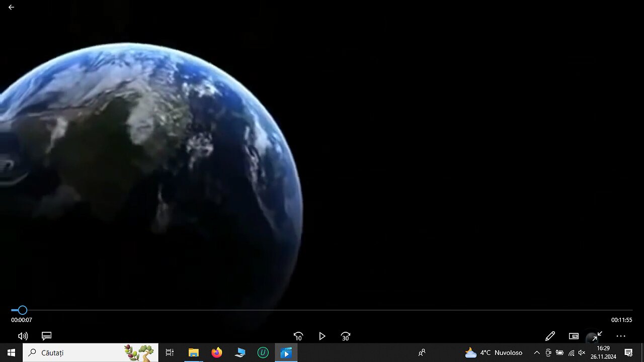Switch to mini view
This screenshot has height=362, width=644.
pos(574,336)
